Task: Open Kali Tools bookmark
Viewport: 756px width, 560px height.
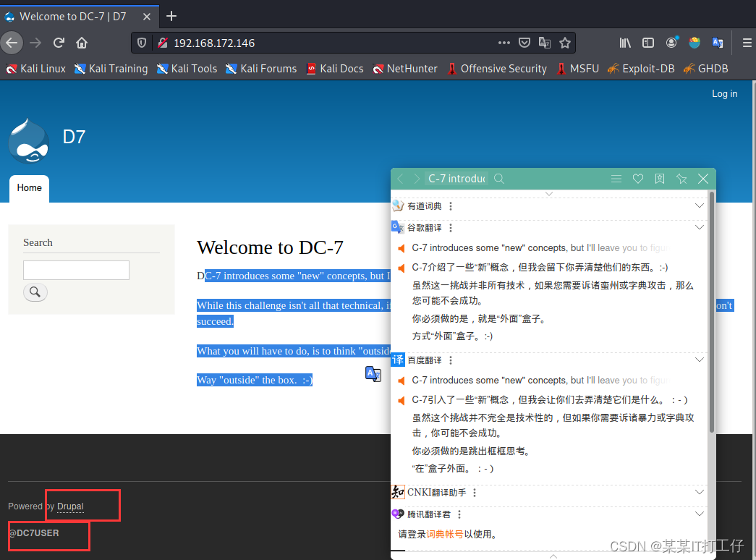Action: click(187, 69)
